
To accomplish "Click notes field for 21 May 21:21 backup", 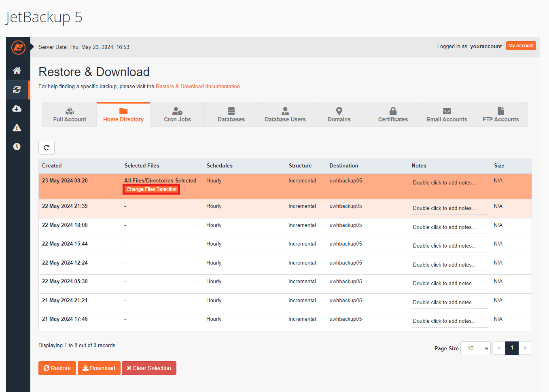I will click(x=449, y=303).
